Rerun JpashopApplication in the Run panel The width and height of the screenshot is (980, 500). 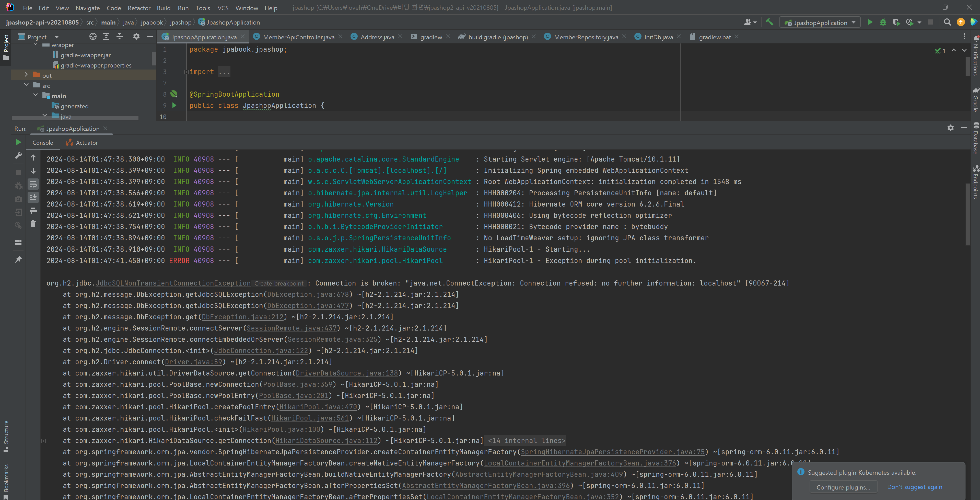18,142
